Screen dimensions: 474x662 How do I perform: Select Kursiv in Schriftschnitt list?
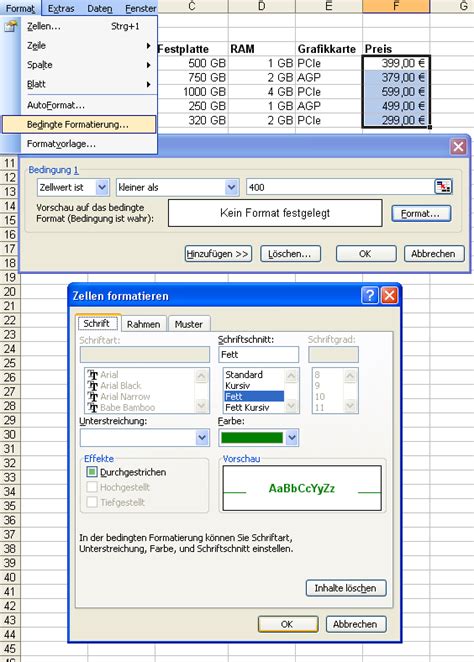(x=254, y=385)
